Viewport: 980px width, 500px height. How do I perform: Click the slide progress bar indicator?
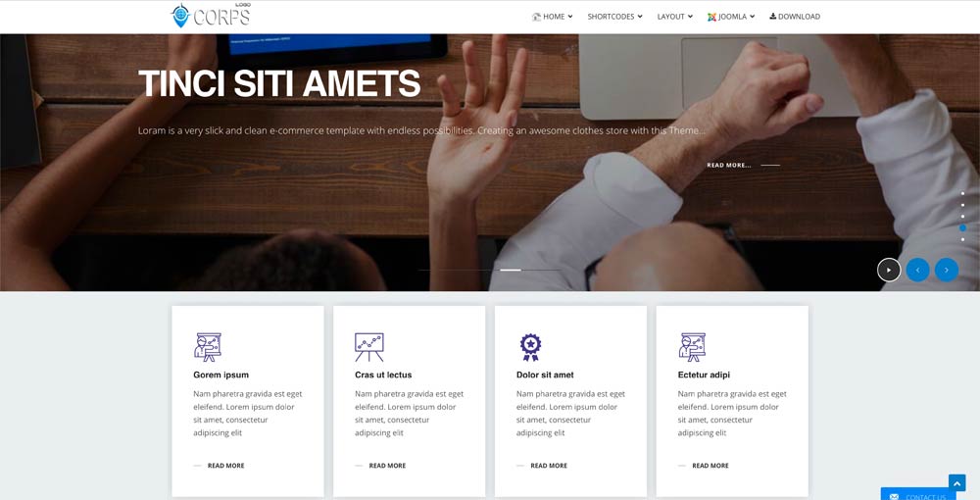(511, 270)
